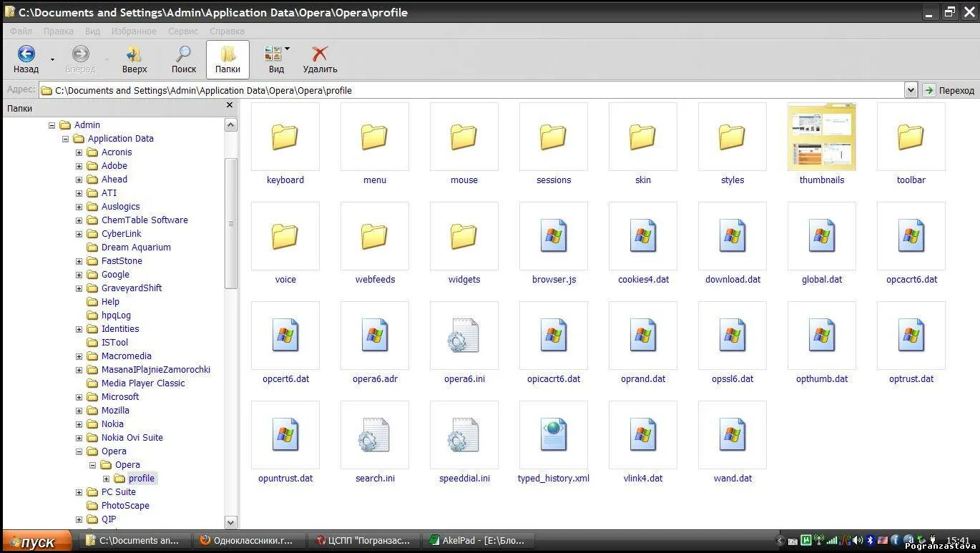Viewport: 980px width, 553px height.
Task: Select the skin folder icon
Action: click(x=642, y=136)
